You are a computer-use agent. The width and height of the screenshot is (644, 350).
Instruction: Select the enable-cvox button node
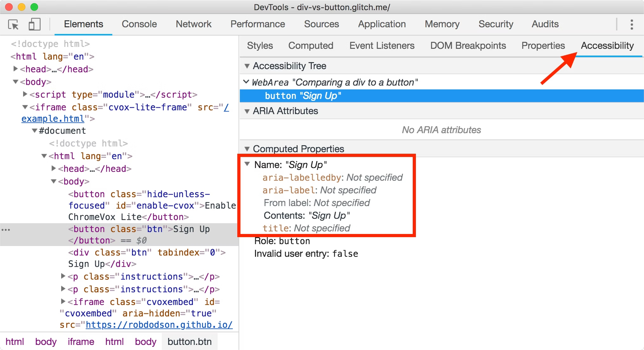coord(152,205)
